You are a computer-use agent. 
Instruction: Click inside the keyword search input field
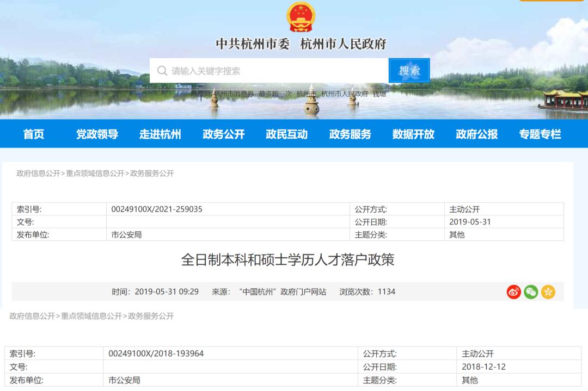click(245, 70)
